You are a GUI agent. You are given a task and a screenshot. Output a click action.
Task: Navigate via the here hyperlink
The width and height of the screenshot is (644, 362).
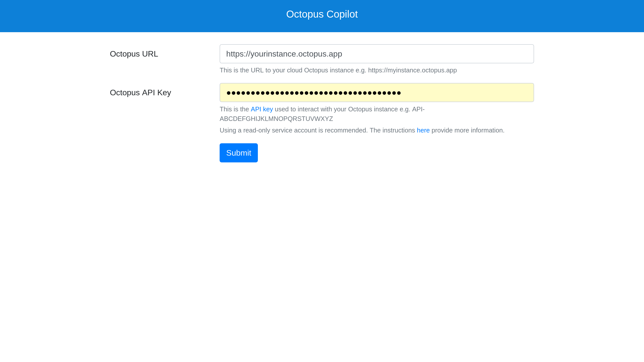point(423,130)
